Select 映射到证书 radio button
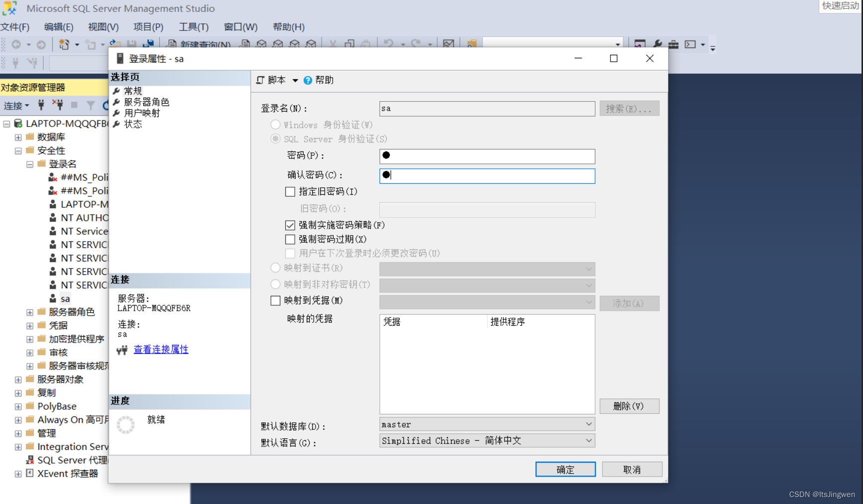The width and height of the screenshot is (863, 504). tap(275, 268)
